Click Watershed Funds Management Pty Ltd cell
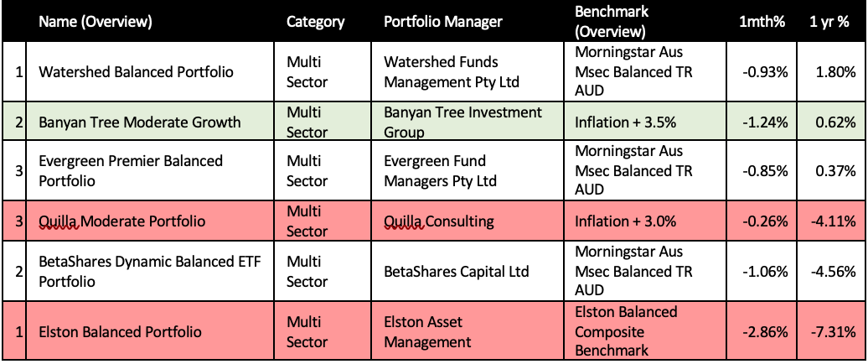868x364 pixels. (452, 72)
